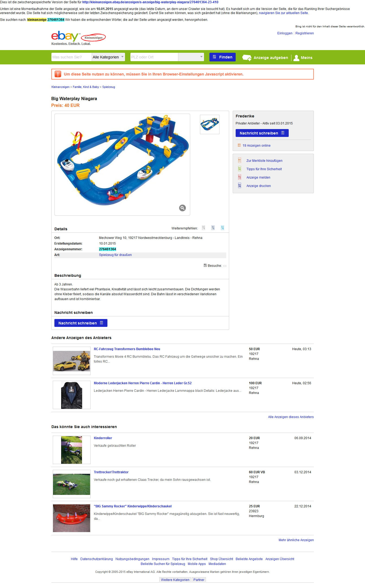Open the Einloggen link
Viewport: 365px width, 588px height.
(285, 33)
